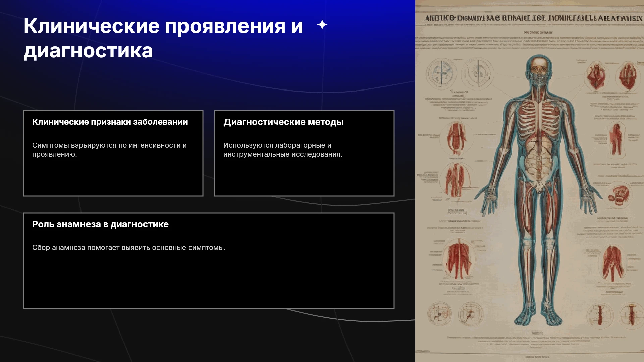Click empty area inside the 'Роль анамнеза' card
The width and height of the screenshot is (644, 362).
tap(209, 282)
